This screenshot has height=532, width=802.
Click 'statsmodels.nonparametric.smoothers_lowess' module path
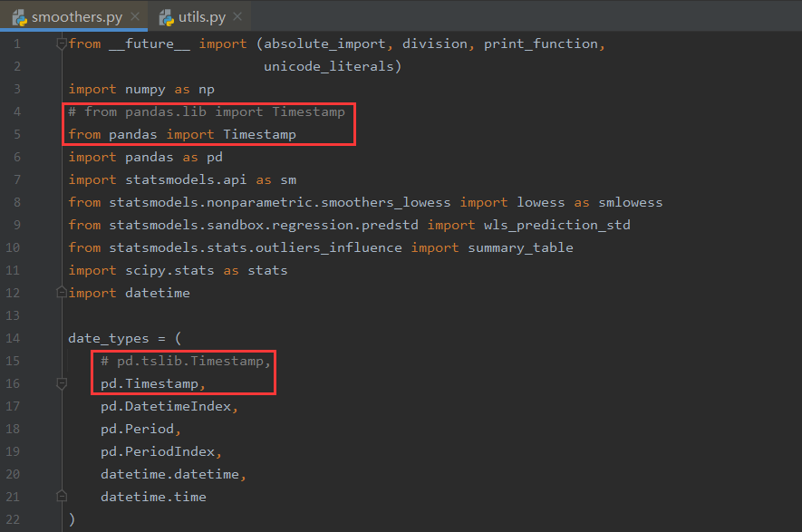[280, 202]
